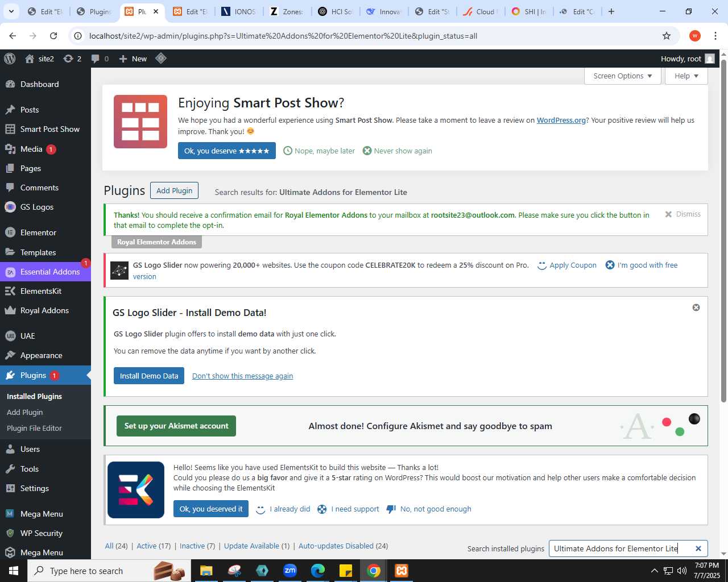Go to Posts in sidebar

pyautogui.click(x=45, y=110)
